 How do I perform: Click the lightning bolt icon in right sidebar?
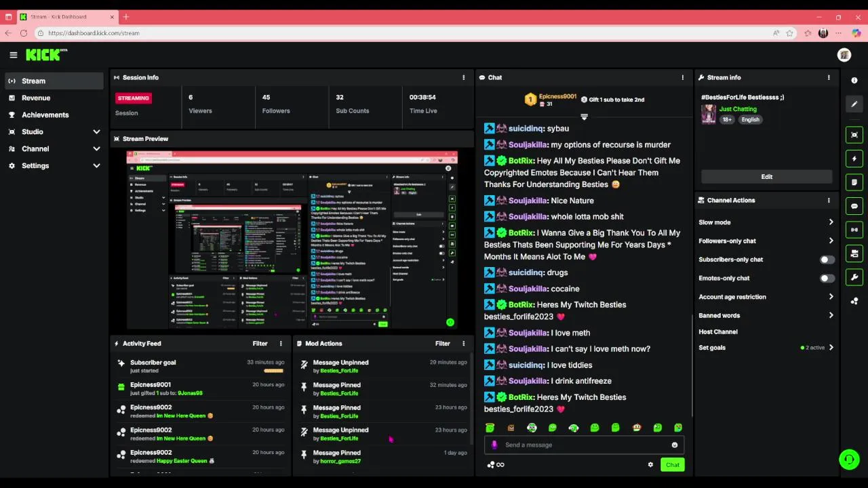click(854, 159)
